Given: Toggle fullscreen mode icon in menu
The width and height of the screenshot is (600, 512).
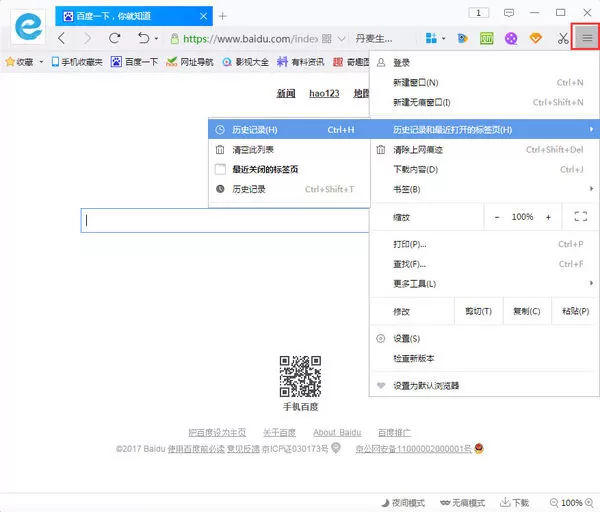Looking at the screenshot, I should pyautogui.click(x=580, y=217).
